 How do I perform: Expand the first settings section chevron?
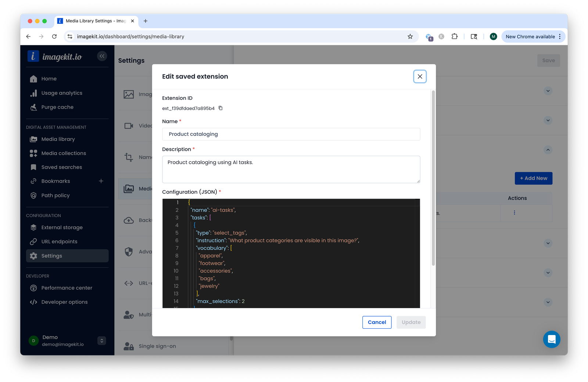point(548,91)
